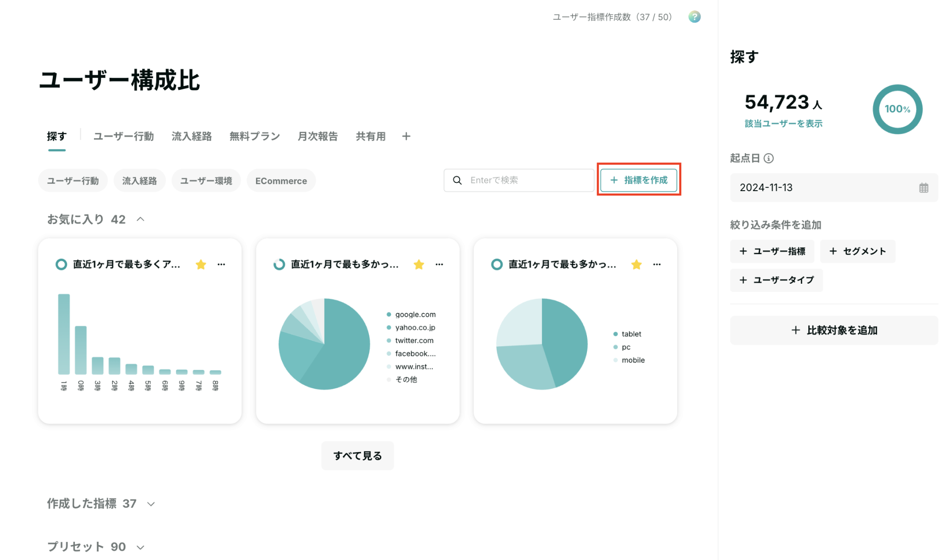The image size is (948, 560).
Task: Expand the プリセット 90 section
Action: coord(141,547)
